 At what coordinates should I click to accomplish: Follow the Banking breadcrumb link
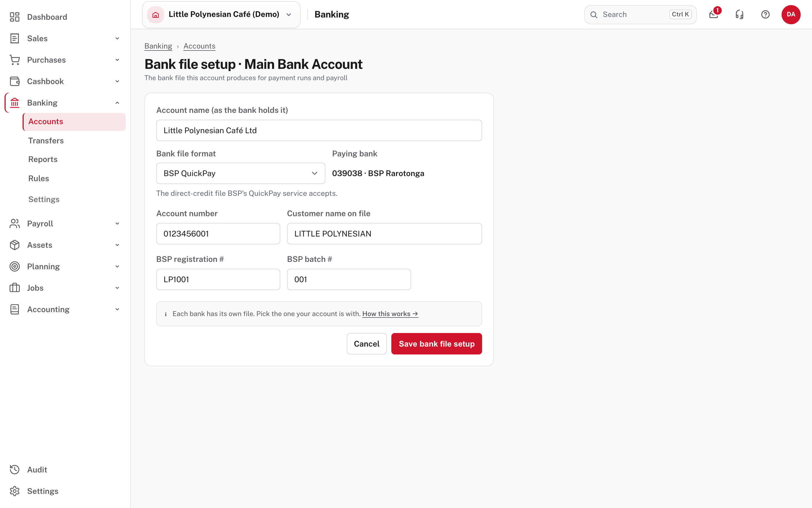click(158, 46)
